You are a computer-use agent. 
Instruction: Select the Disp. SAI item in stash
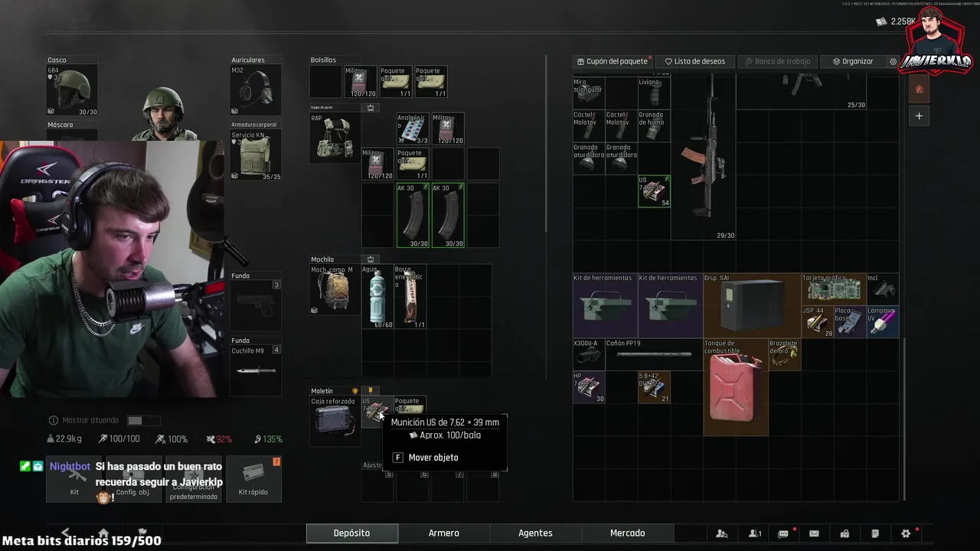(x=752, y=305)
